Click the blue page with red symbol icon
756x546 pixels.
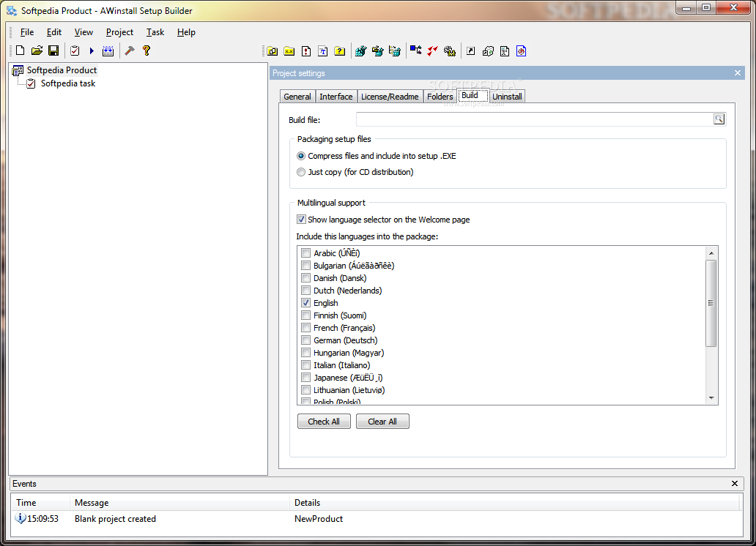[521, 51]
